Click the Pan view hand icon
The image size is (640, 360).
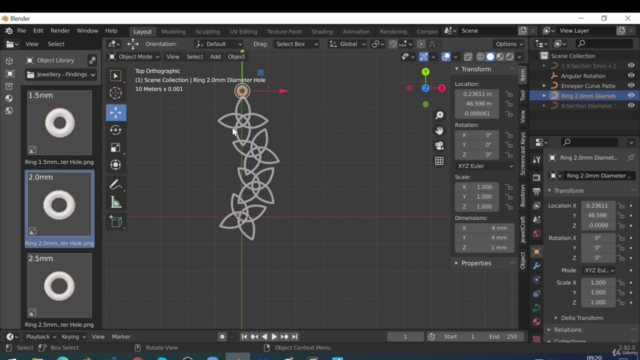coord(439,131)
